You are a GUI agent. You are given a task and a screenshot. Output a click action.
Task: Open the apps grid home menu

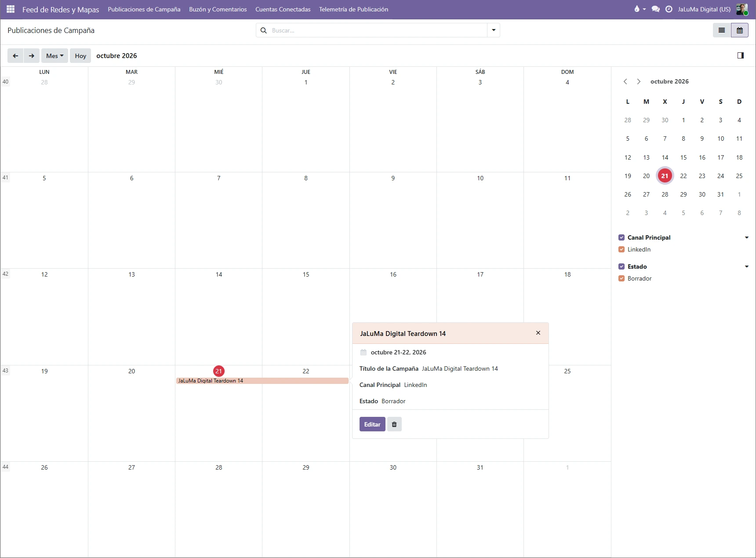11,9
